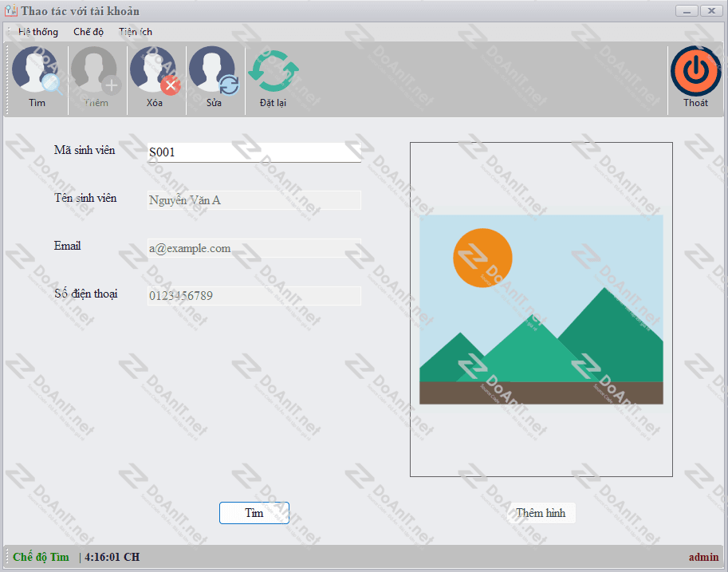Click the Thêm hình button
The image size is (728, 572).
[x=541, y=512]
